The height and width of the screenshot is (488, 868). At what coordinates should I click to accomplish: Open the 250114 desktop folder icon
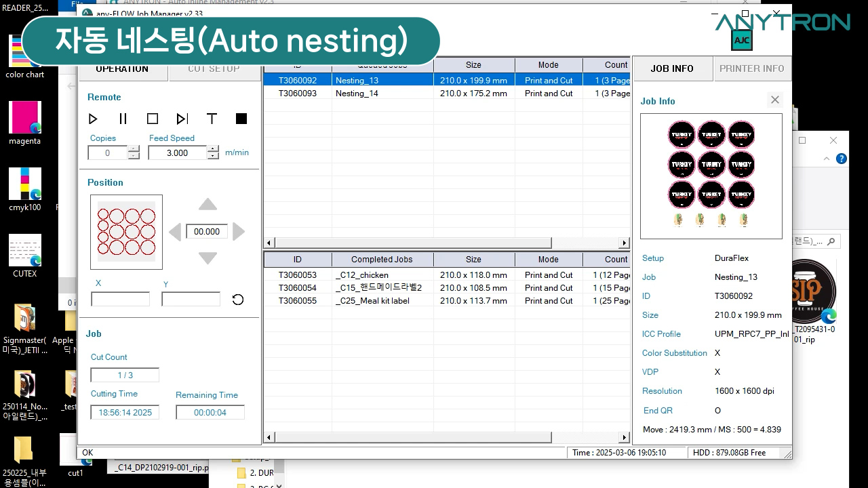pyautogui.click(x=25, y=396)
